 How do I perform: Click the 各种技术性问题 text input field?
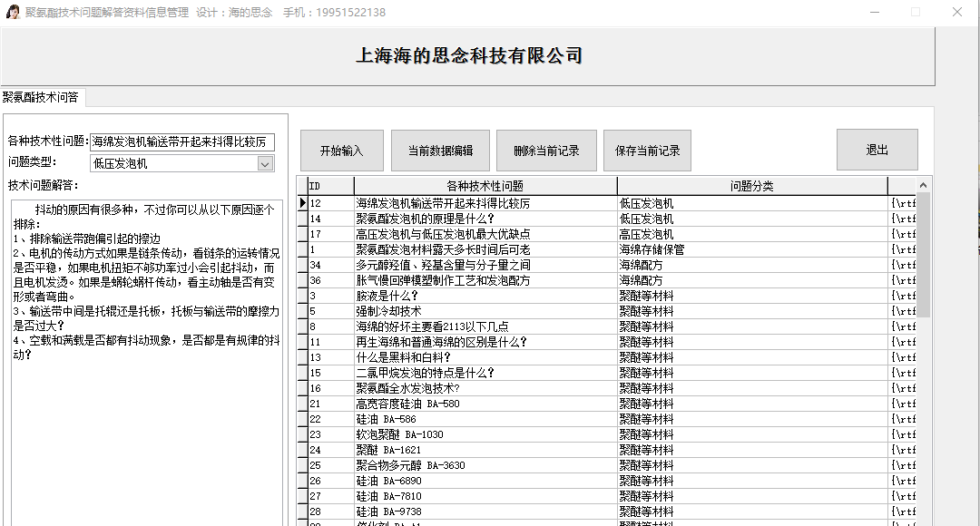point(181,142)
